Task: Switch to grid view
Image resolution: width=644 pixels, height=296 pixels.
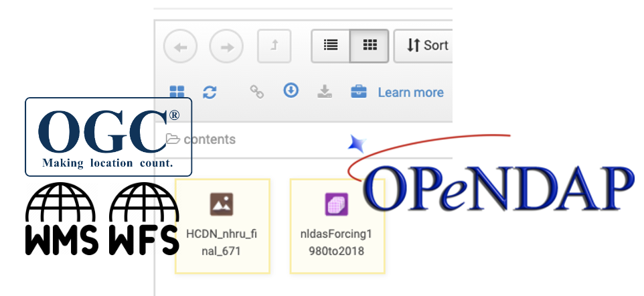Action: click(x=369, y=46)
